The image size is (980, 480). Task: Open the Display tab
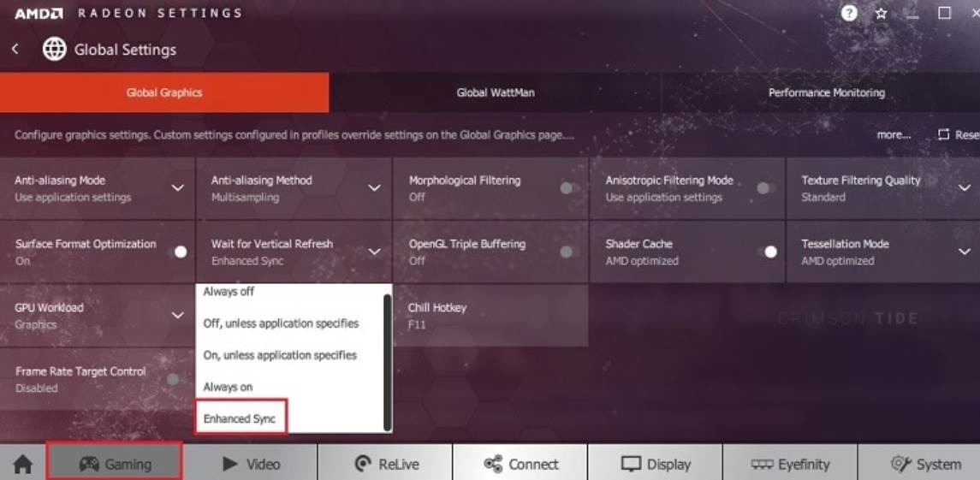click(655, 463)
